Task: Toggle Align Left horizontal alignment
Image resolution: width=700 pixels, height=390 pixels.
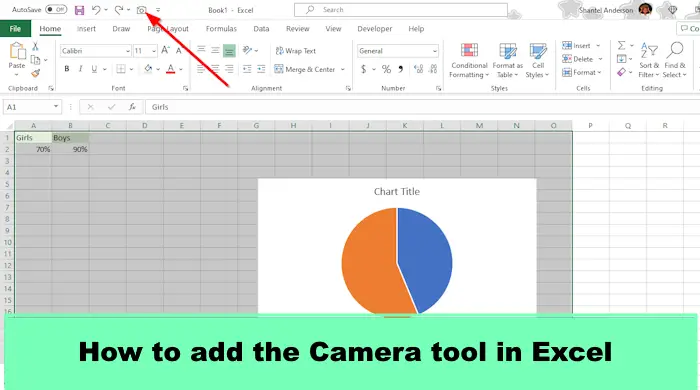Action: click(201, 69)
